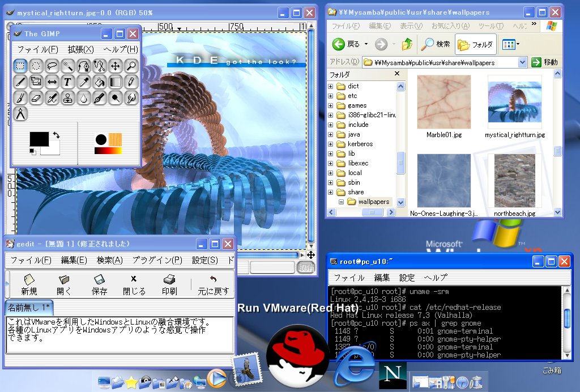
Task: Open the GIMP toolbox ファイル(F) menu
Action: pyautogui.click(x=37, y=49)
